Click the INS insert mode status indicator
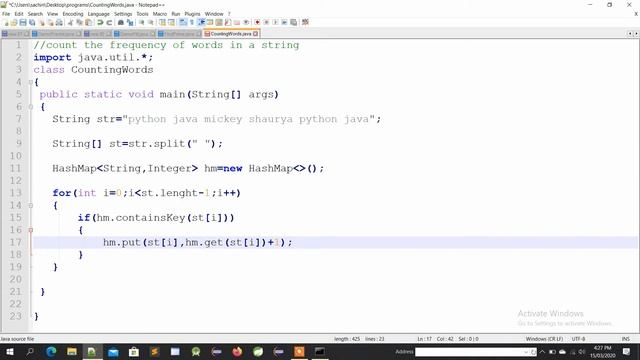640x360 pixels. pyautogui.click(x=625, y=339)
